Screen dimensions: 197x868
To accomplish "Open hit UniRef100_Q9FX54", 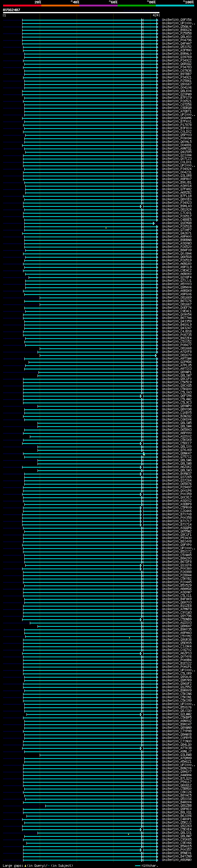I will coord(177,20).
